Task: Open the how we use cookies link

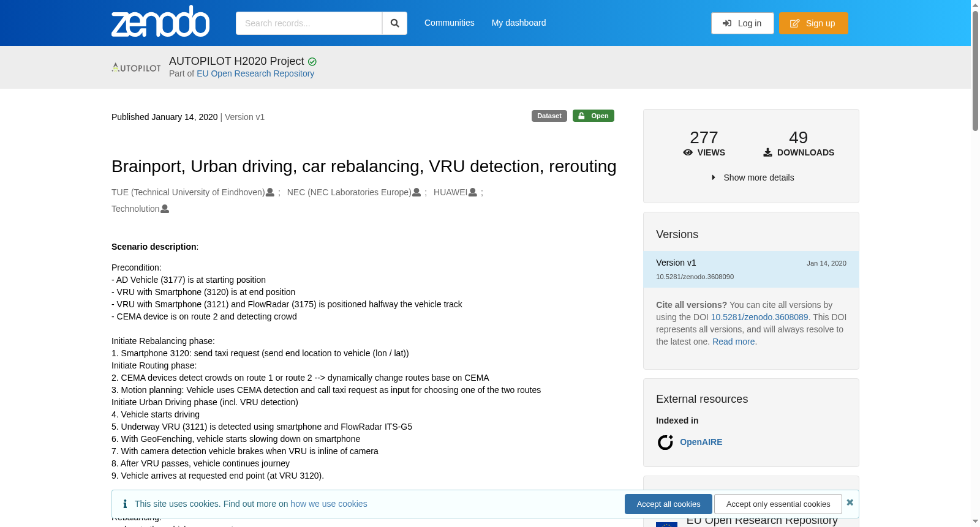Action: click(x=329, y=504)
